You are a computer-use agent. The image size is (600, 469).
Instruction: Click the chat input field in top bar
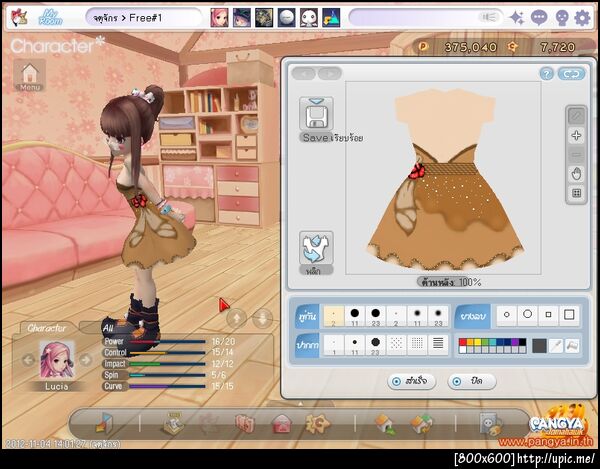pyautogui.click(x=426, y=18)
